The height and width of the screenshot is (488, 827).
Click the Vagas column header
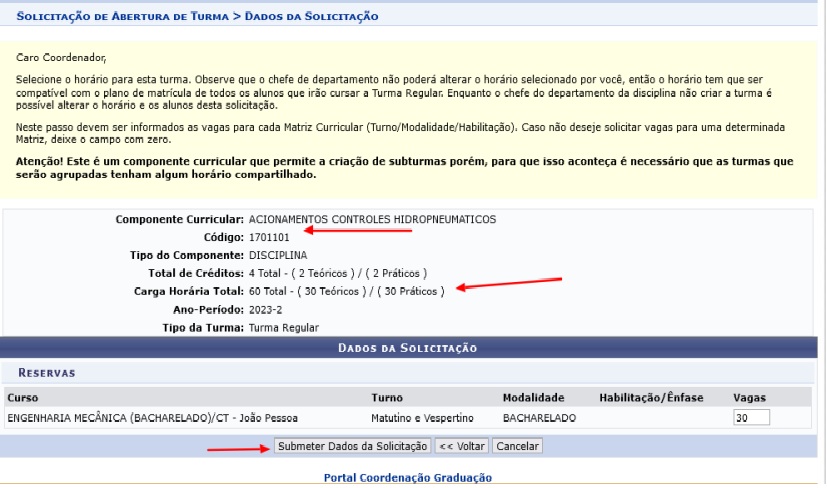coord(749,398)
